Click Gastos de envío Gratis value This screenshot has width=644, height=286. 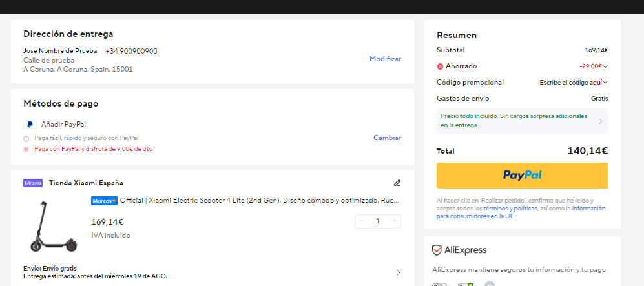599,99
